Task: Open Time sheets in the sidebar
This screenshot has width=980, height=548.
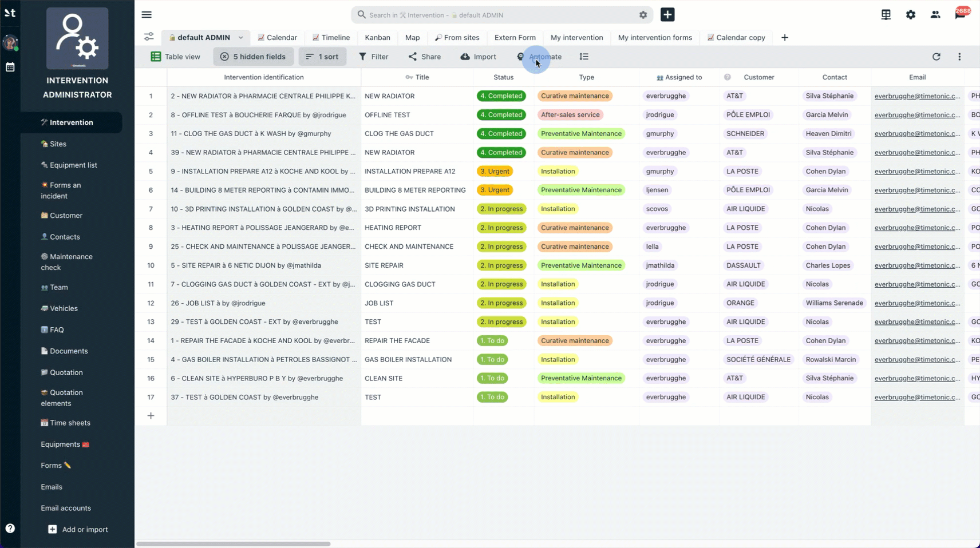Action: click(x=65, y=423)
